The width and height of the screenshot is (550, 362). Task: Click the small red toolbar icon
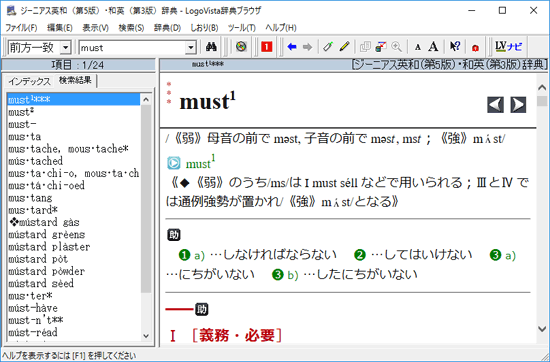pos(475,48)
